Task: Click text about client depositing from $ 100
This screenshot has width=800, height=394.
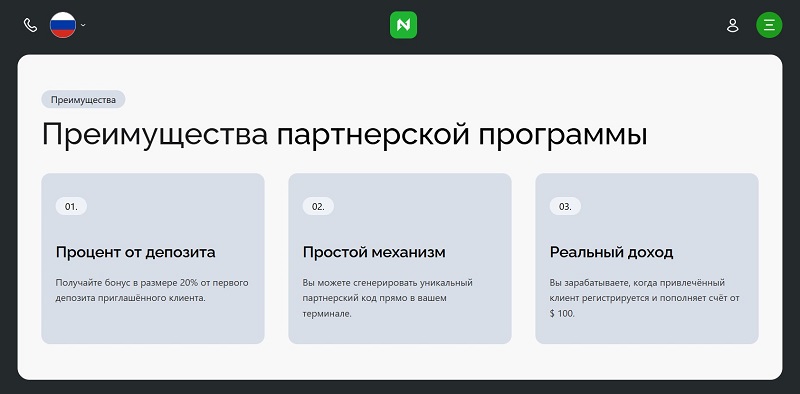Action: (644, 298)
